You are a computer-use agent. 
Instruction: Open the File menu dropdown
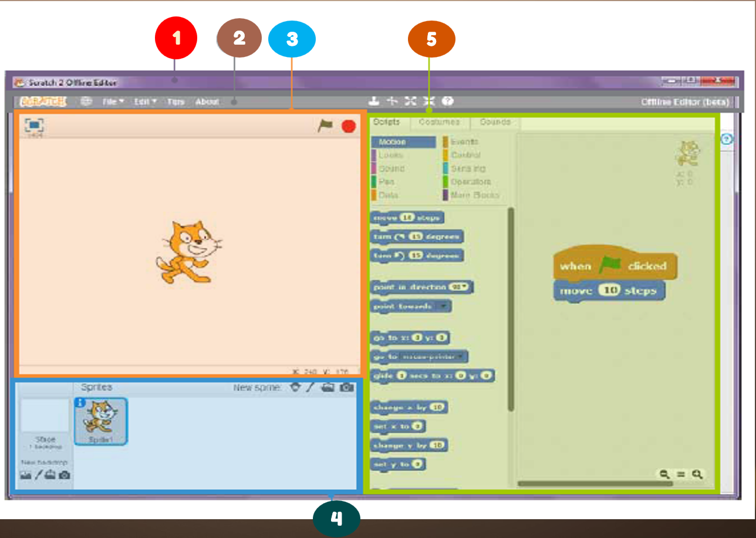113,102
